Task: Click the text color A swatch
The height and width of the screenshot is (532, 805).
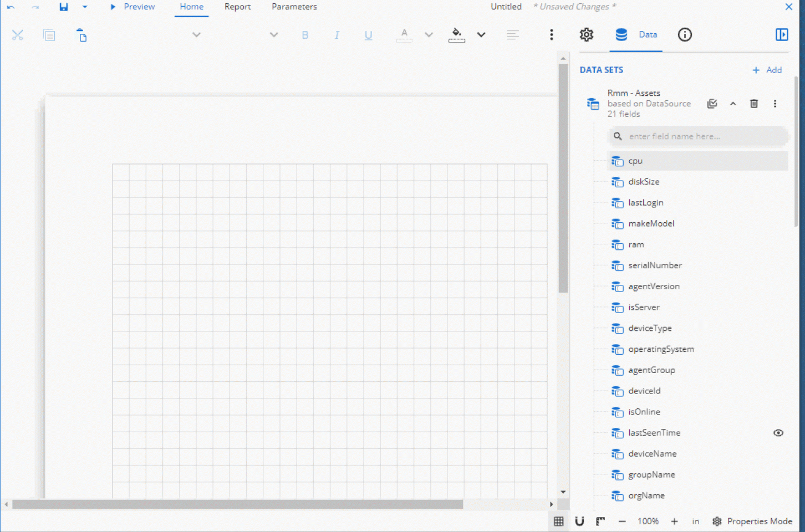Action: coord(404,35)
